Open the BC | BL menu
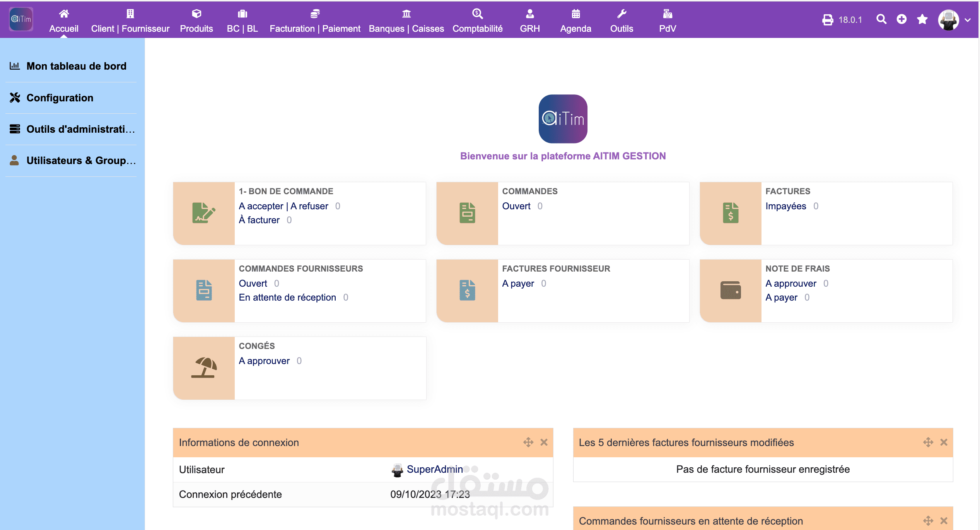This screenshot has width=980, height=530. click(x=242, y=21)
